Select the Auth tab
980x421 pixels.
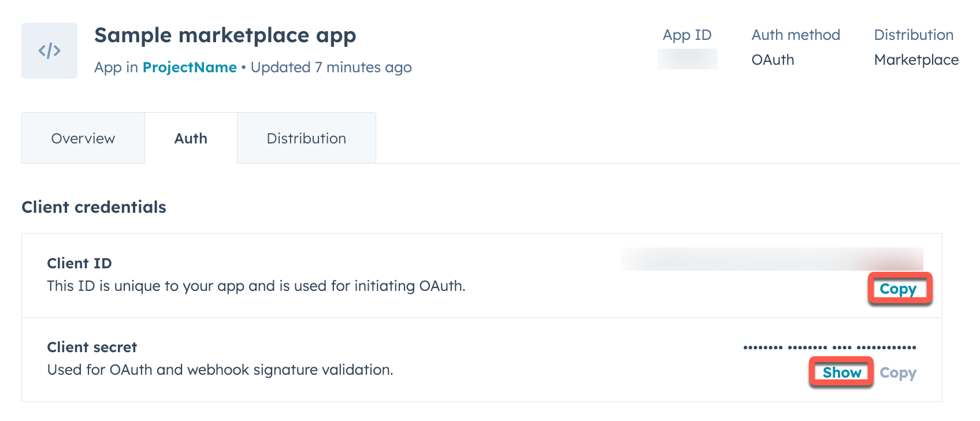(191, 138)
